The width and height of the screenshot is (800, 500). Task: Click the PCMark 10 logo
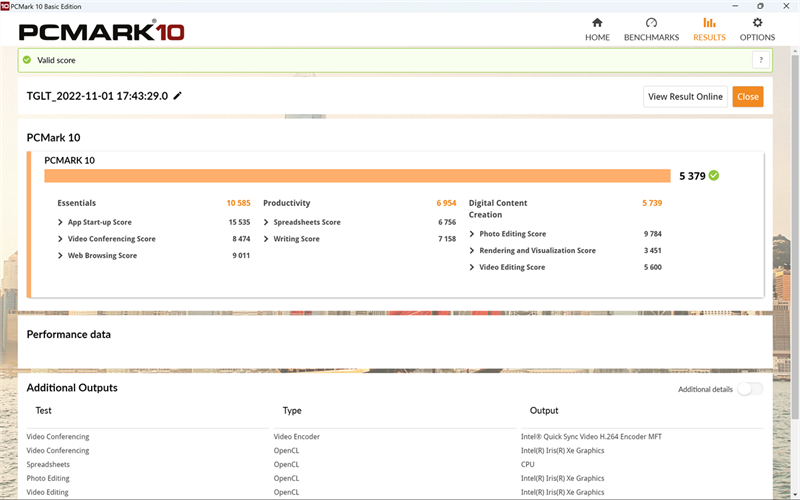pyautogui.click(x=102, y=31)
